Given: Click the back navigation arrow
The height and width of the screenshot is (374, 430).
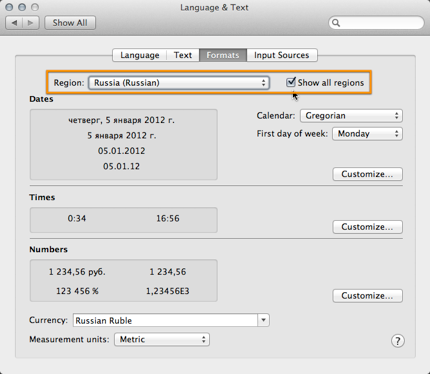Looking at the screenshot, I should point(14,23).
